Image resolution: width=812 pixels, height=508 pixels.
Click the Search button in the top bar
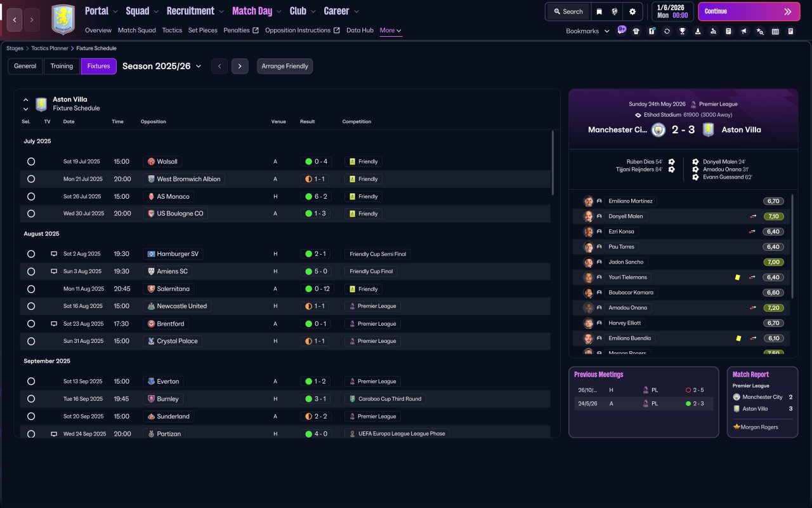click(x=568, y=11)
